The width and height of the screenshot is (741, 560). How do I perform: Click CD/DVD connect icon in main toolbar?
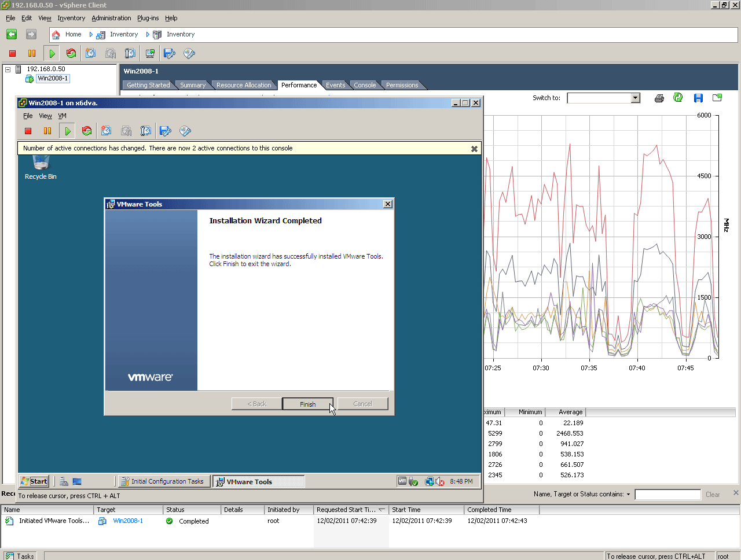click(189, 53)
